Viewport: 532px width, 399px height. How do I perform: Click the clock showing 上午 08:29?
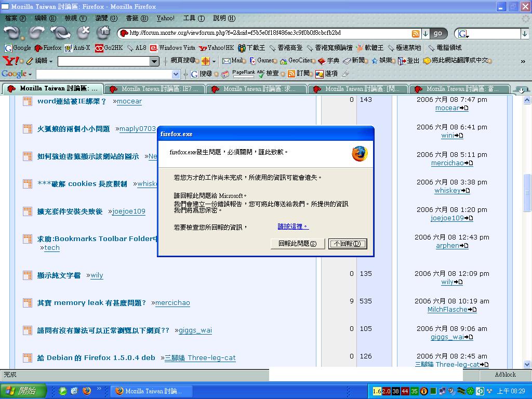511,391
